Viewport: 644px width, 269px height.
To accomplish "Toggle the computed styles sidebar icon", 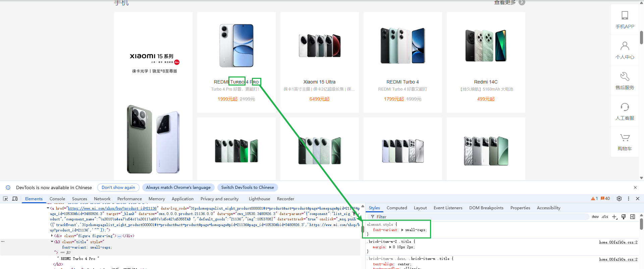I will pos(633,217).
